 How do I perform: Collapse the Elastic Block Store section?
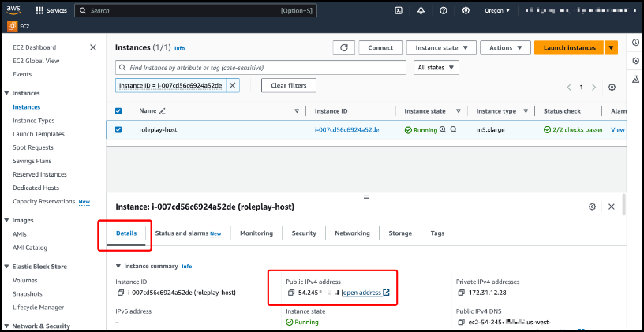tap(6, 267)
